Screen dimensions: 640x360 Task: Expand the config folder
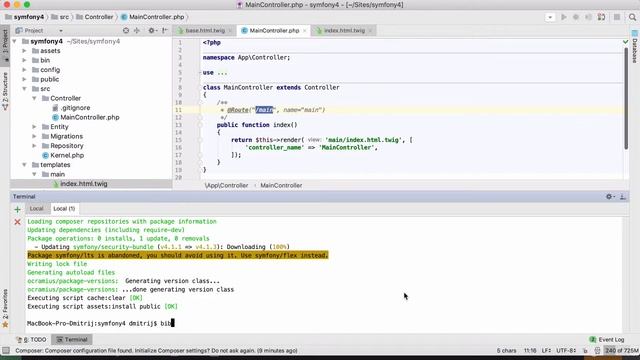[24, 70]
